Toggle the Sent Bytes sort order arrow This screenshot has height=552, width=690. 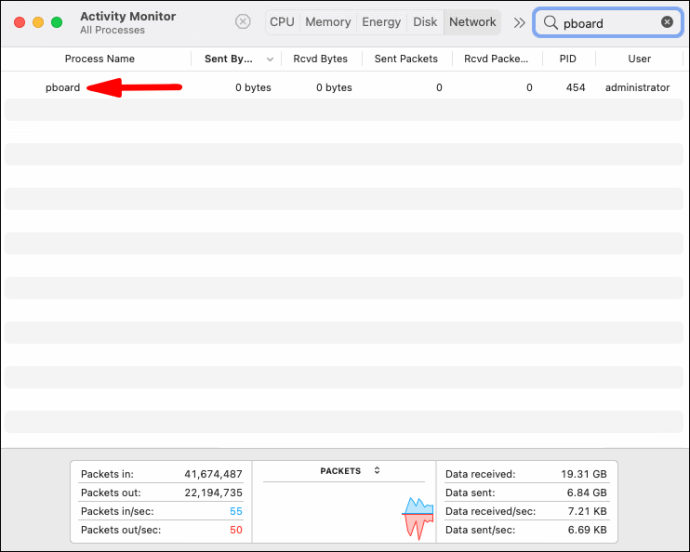270,59
